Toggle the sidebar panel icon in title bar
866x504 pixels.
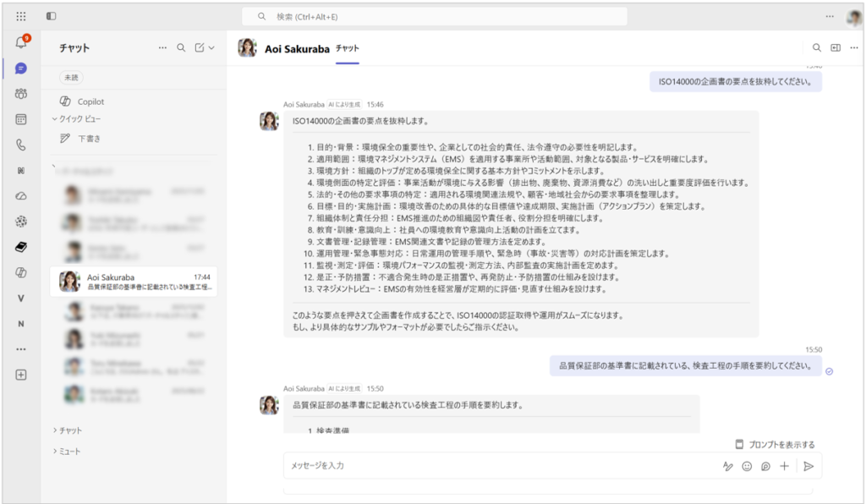coord(52,16)
